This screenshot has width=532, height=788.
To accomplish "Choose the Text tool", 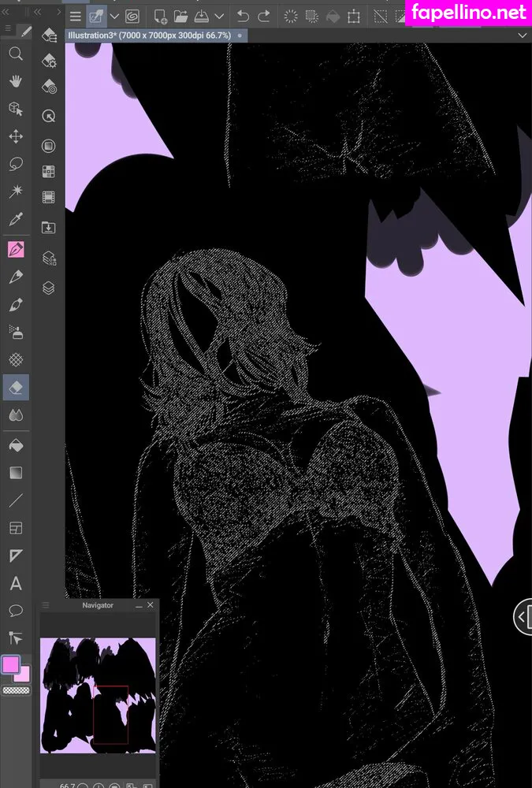I will (x=15, y=584).
